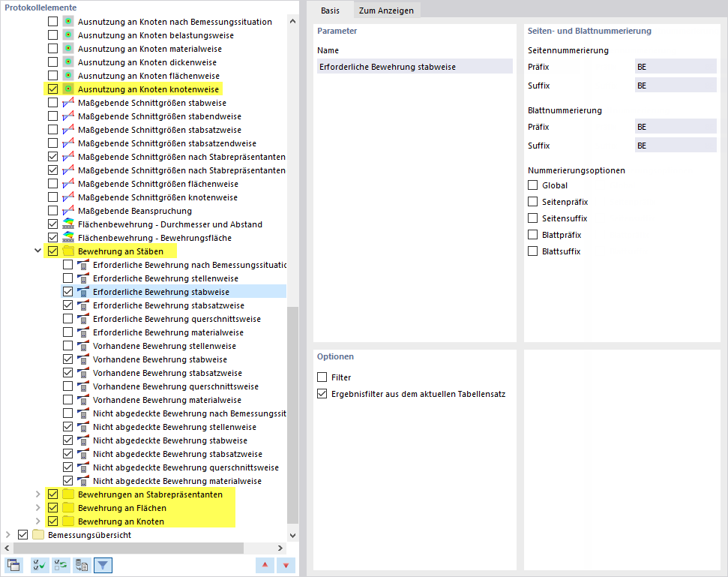The width and height of the screenshot is (728, 577).
Task: Click the Blattnummerierung Suffix field
Action: coord(676,146)
